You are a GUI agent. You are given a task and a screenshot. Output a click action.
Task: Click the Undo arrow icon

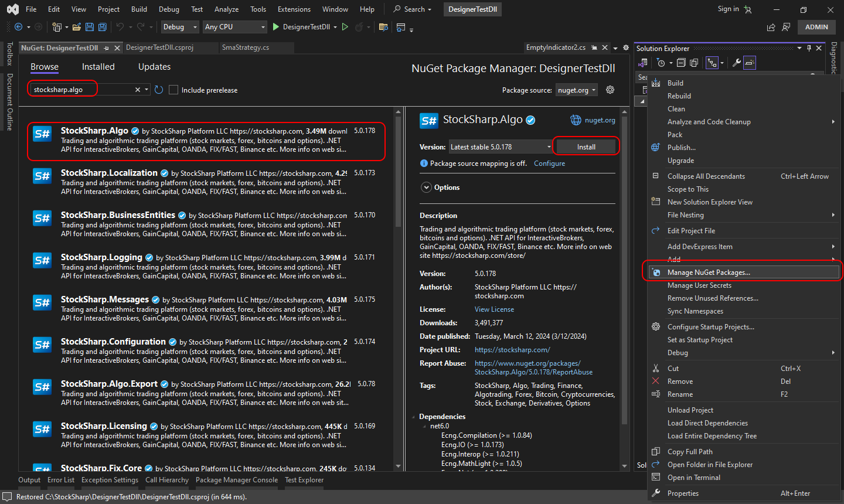click(x=120, y=27)
